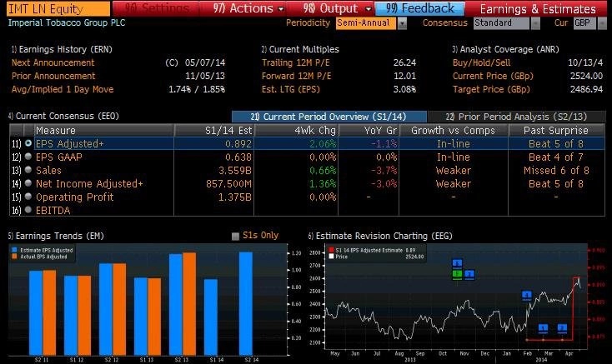
Task: Click the Current Price value 2524.00
Action: coord(586,76)
